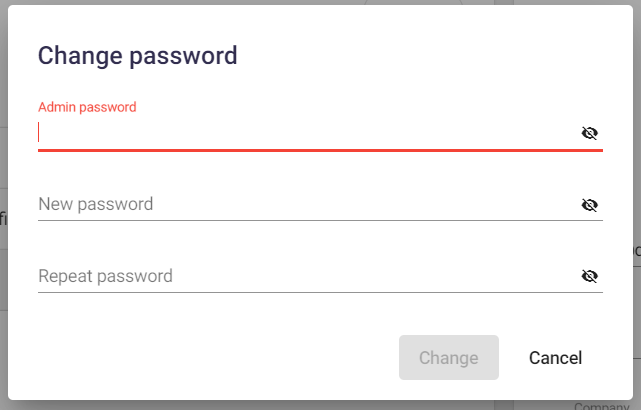The height and width of the screenshot is (410, 641).
Task: Click the Cancel button
Action: pos(555,358)
